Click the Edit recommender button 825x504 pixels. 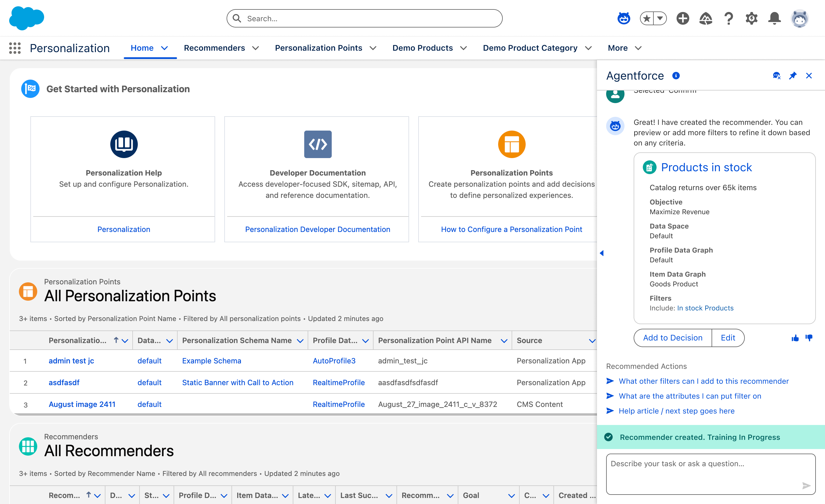[728, 338]
